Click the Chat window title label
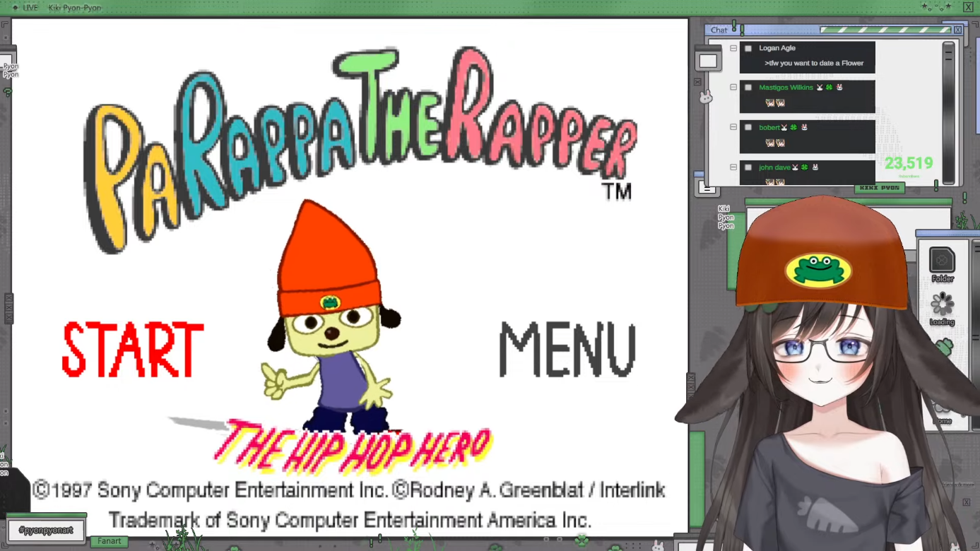Image resolution: width=980 pixels, height=551 pixels. click(719, 30)
